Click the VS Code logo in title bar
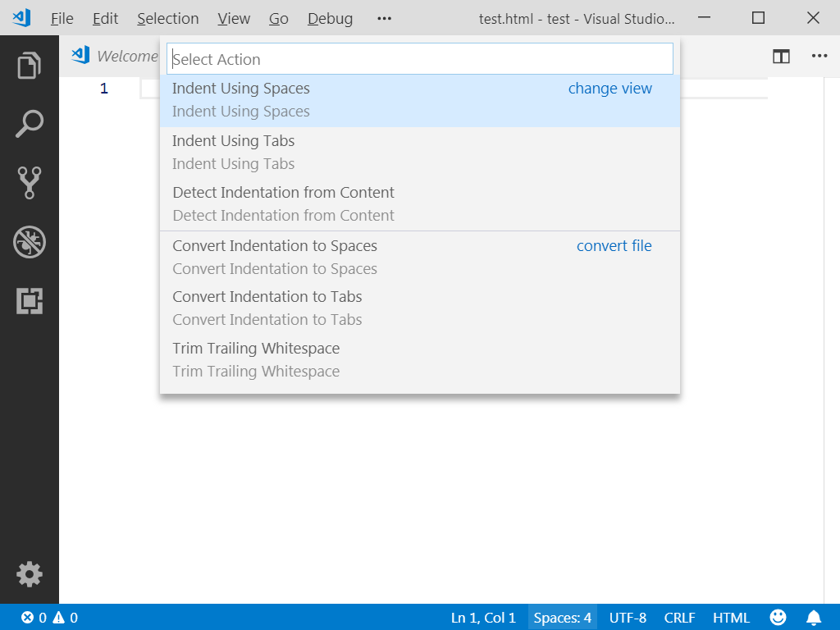 coord(21,18)
